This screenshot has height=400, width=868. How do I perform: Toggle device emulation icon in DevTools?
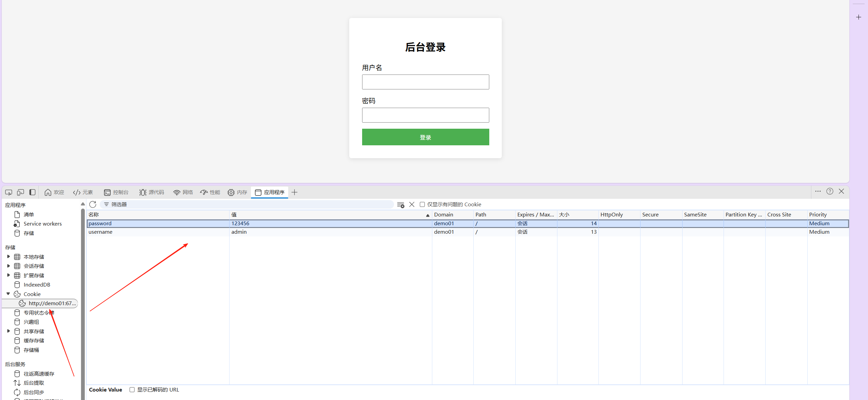[20, 192]
